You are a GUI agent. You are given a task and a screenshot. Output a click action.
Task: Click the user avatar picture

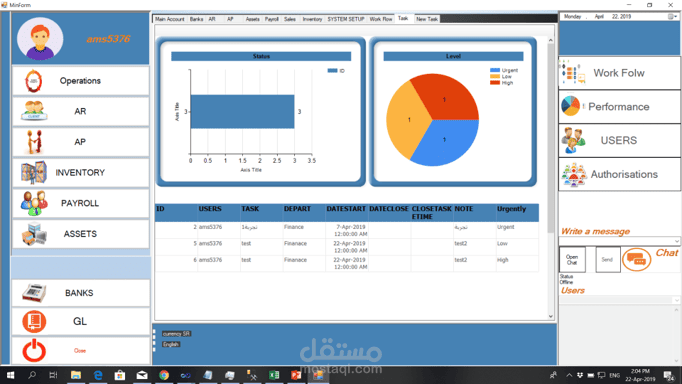40,39
